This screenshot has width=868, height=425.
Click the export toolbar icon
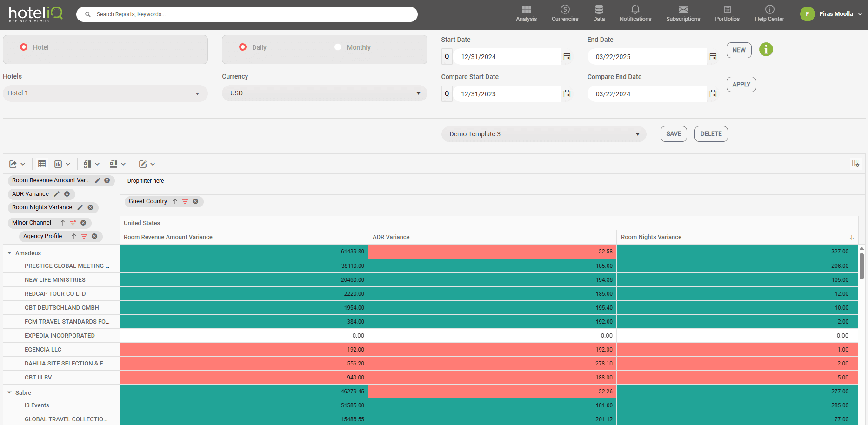13,164
